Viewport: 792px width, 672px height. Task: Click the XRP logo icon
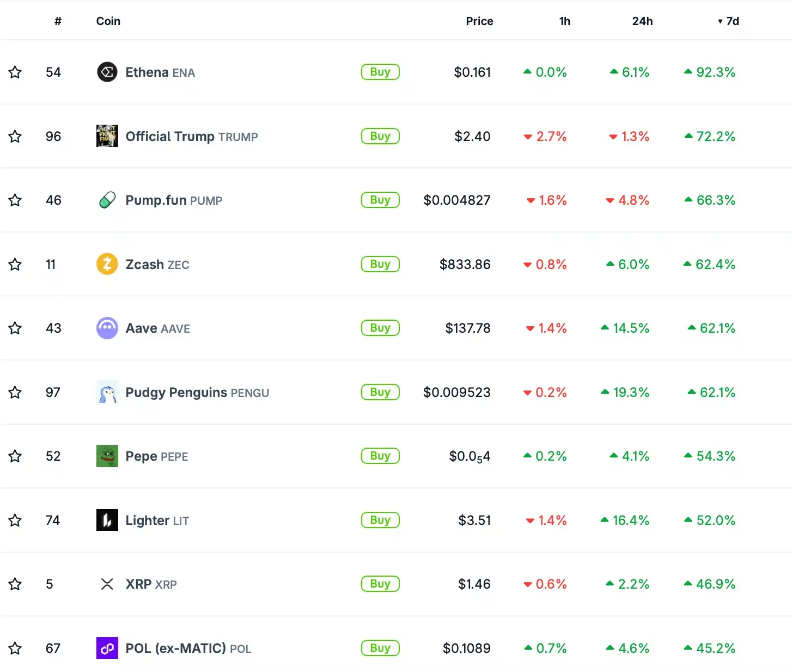107,584
